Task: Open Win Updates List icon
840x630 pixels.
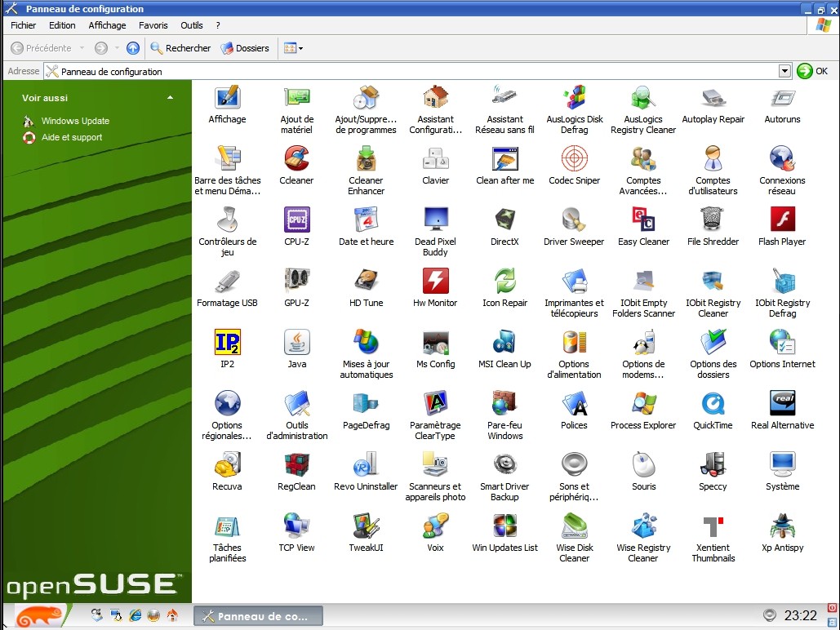Action: [504, 526]
